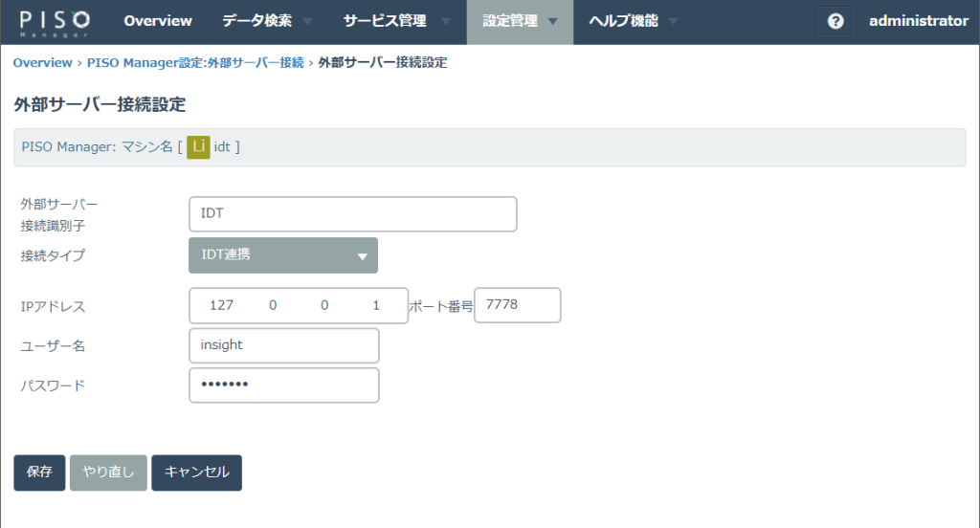980x528 pixels.
Task: Click the Li machine badge icon
Action: click(x=198, y=147)
